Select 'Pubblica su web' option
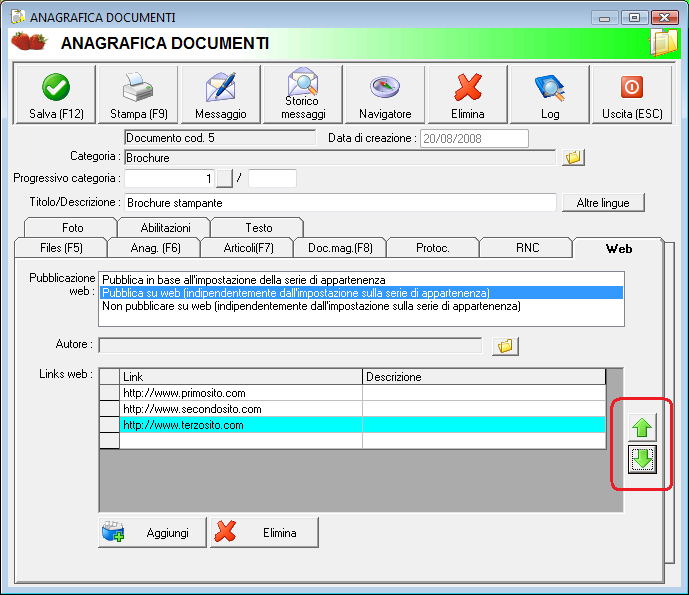This screenshot has height=595, width=689. (362, 293)
